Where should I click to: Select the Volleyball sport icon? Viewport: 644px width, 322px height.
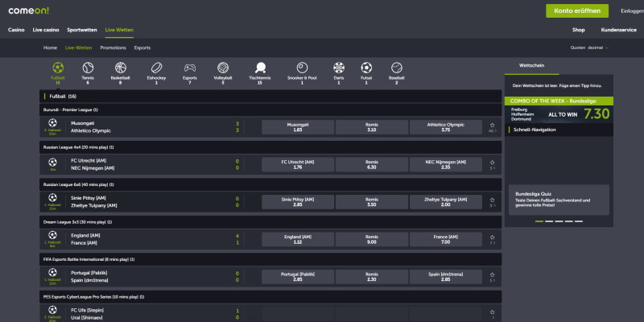tap(223, 68)
